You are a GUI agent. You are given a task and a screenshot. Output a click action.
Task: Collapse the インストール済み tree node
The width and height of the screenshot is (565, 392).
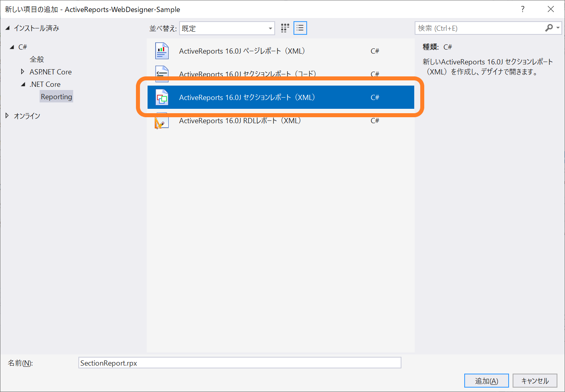tap(7, 28)
